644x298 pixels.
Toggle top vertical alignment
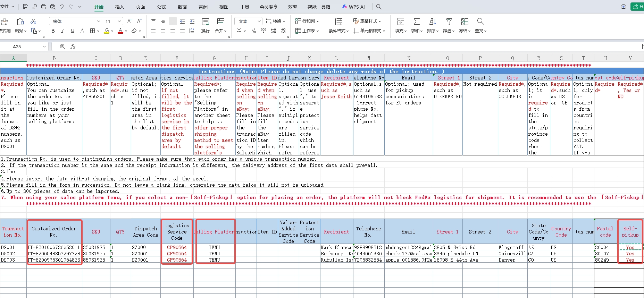point(153,21)
